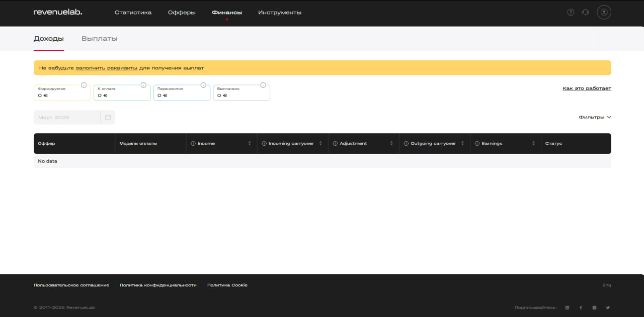Open the Twitter icon in the footer
This screenshot has width=644, height=317.
pos(608,307)
